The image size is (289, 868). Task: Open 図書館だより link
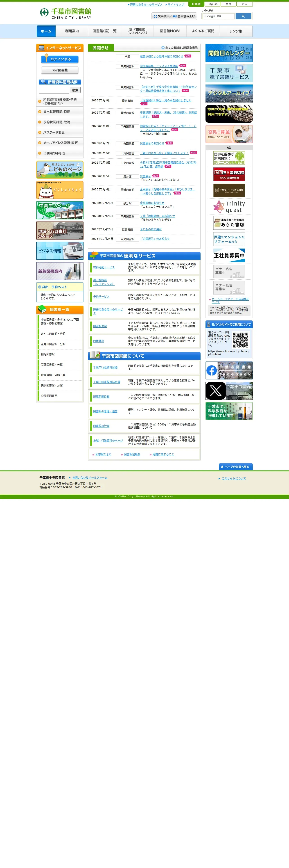coord(103,454)
